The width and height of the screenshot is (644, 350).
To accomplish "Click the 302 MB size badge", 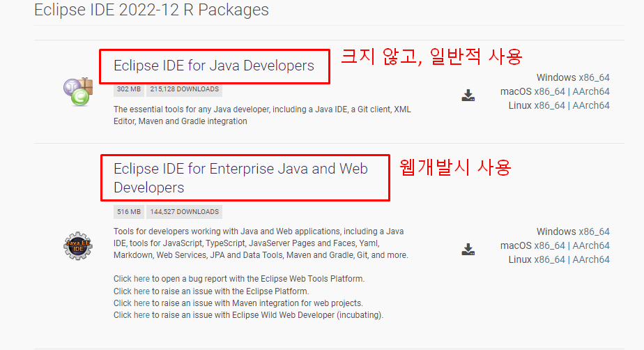I will (x=128, y=89).
